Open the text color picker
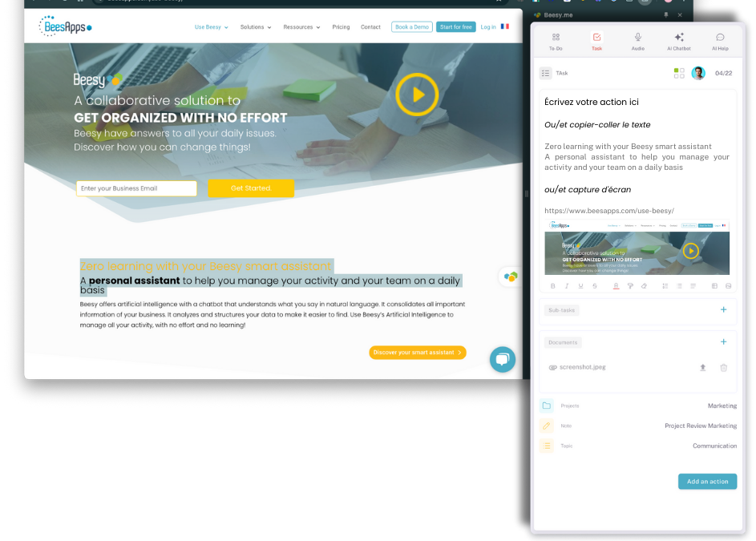Viewport: 756px width, 541px height. click(x=616, y=286)
